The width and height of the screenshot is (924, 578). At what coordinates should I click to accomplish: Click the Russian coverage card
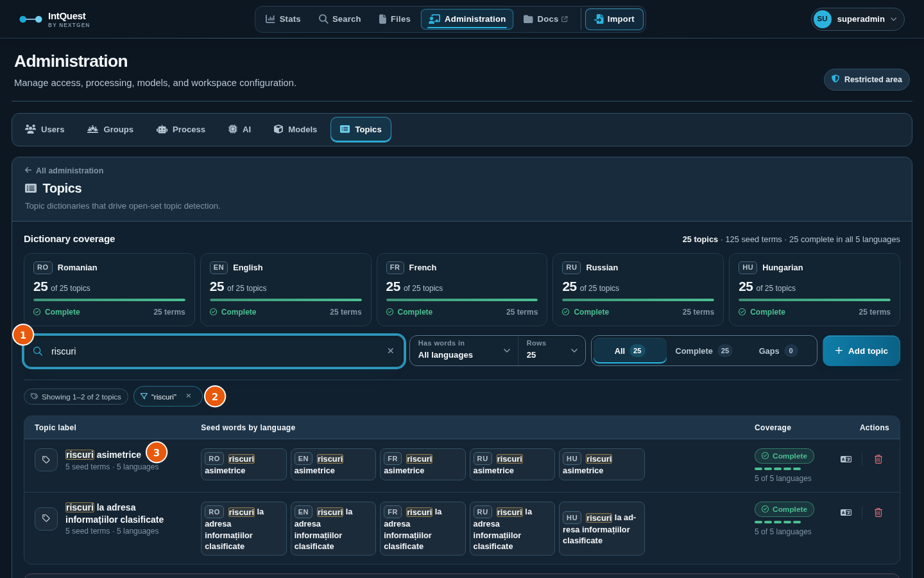[x=638, y=290]
